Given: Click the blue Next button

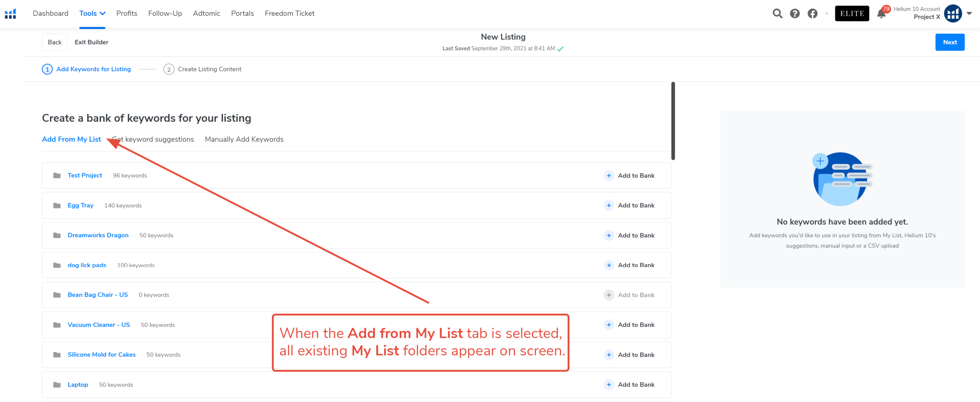Looking at the screenshot, I should pos(950,42).
